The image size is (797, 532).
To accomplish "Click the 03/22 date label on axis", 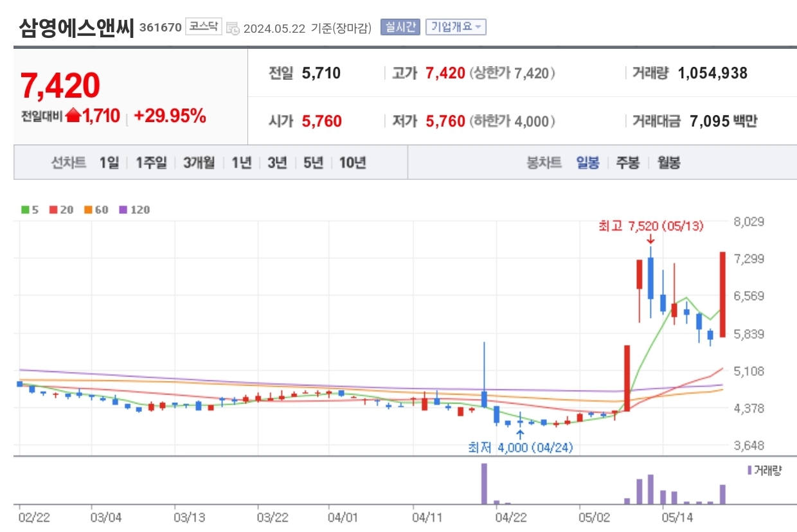I will pos(273,517).
